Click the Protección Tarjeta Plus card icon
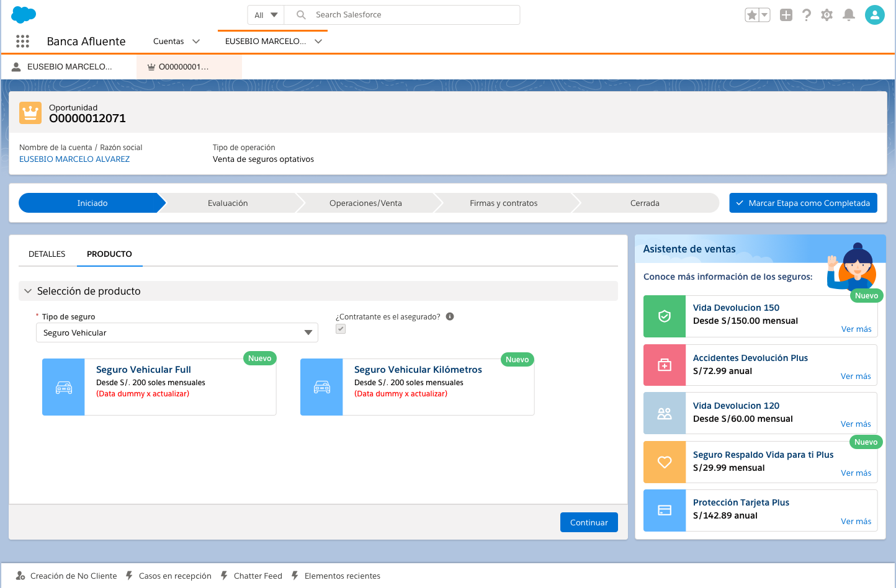Image resolution: width=896 pixels, height=588 pixels. pos(665,510)
